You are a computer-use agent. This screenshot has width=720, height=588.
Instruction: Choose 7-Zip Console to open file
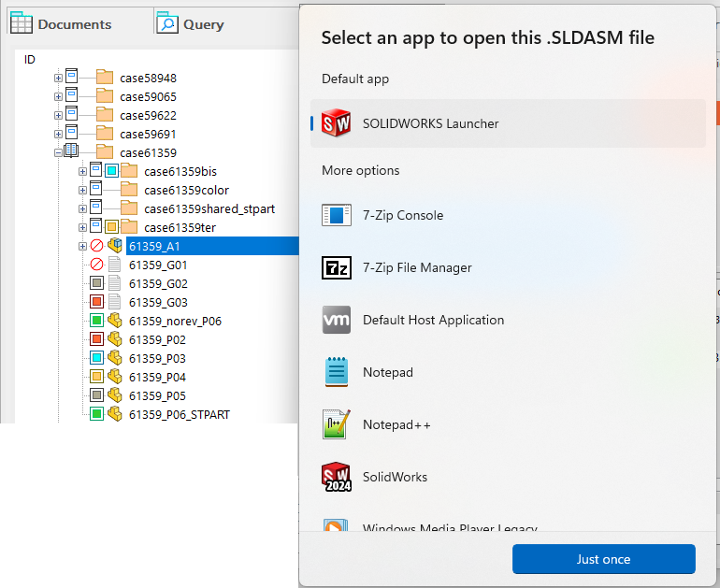tap(508, 215)
